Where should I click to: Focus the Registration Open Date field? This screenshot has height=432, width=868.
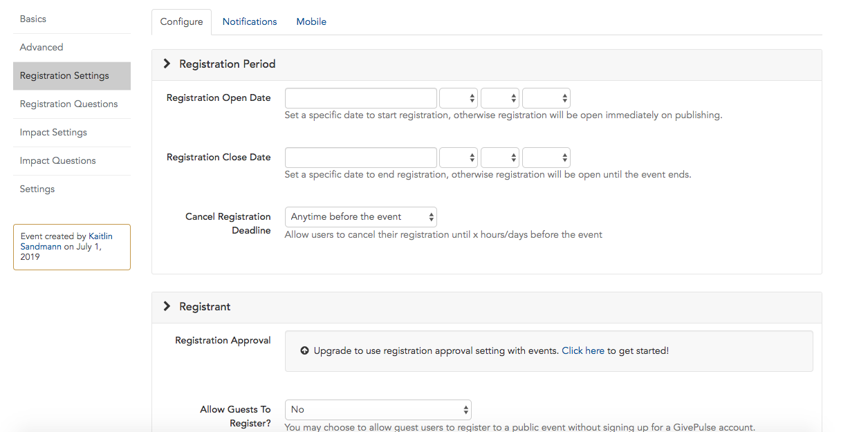click(x=361, y=98)
